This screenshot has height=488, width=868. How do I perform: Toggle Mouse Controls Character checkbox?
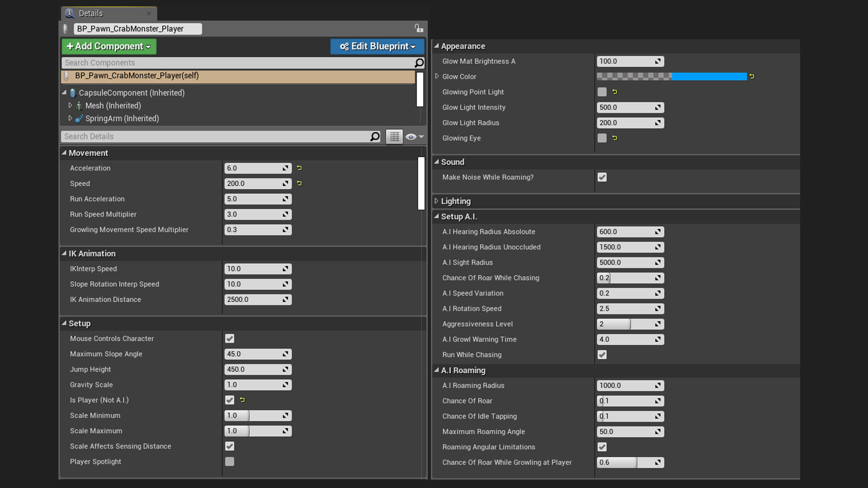click(x=230, y=338)
